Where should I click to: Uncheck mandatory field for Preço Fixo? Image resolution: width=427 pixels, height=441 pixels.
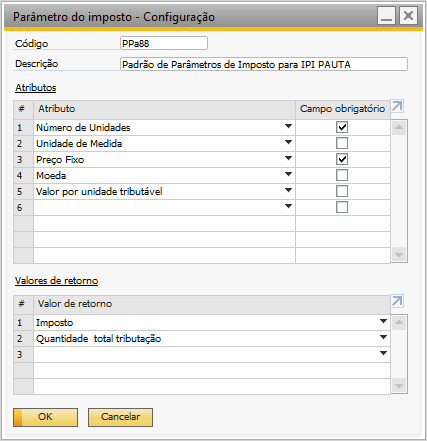click(x=342, y=159)
